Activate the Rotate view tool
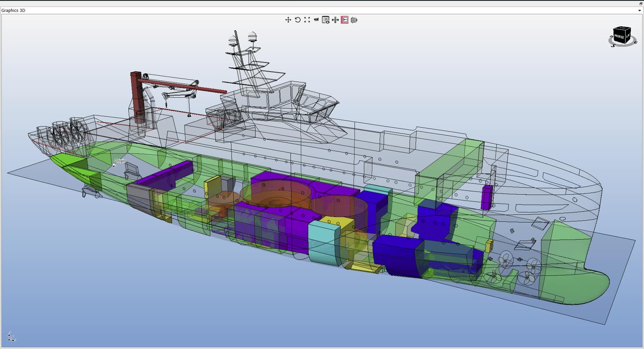 click(298, 20)
